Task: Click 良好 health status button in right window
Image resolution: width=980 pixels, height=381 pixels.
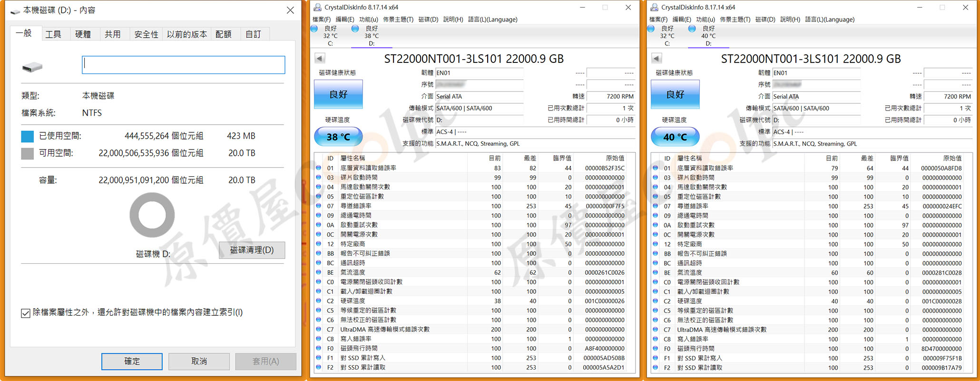Action: point(675,94)
